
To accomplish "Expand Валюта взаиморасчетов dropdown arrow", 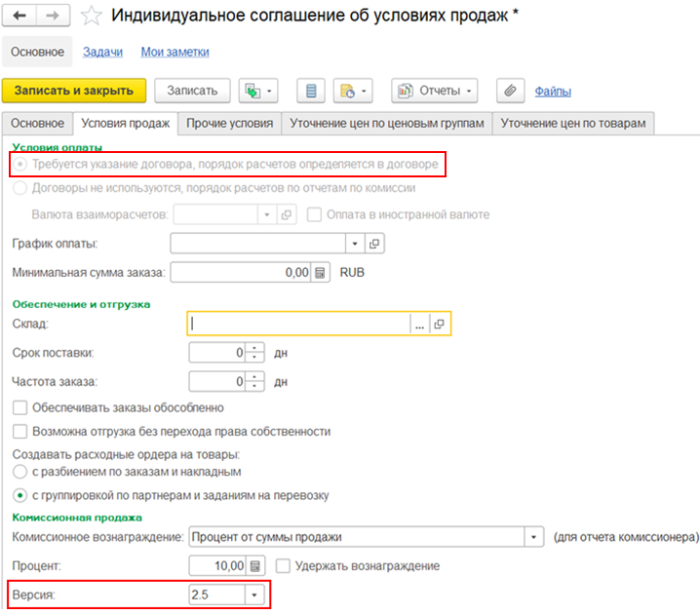I will pyautogui.click(x=267, y=214).
